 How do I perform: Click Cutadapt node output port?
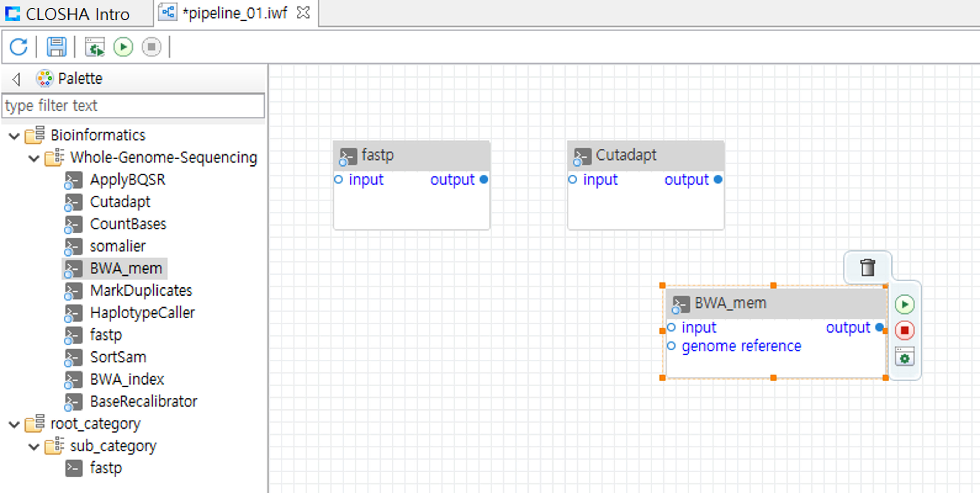point(718,180)
